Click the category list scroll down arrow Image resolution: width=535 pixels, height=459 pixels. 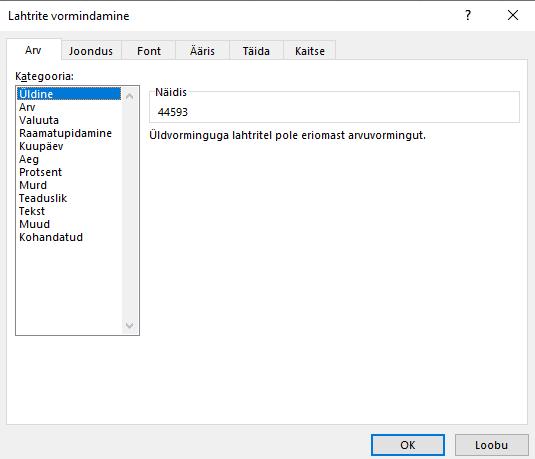(x=130, y=326)
